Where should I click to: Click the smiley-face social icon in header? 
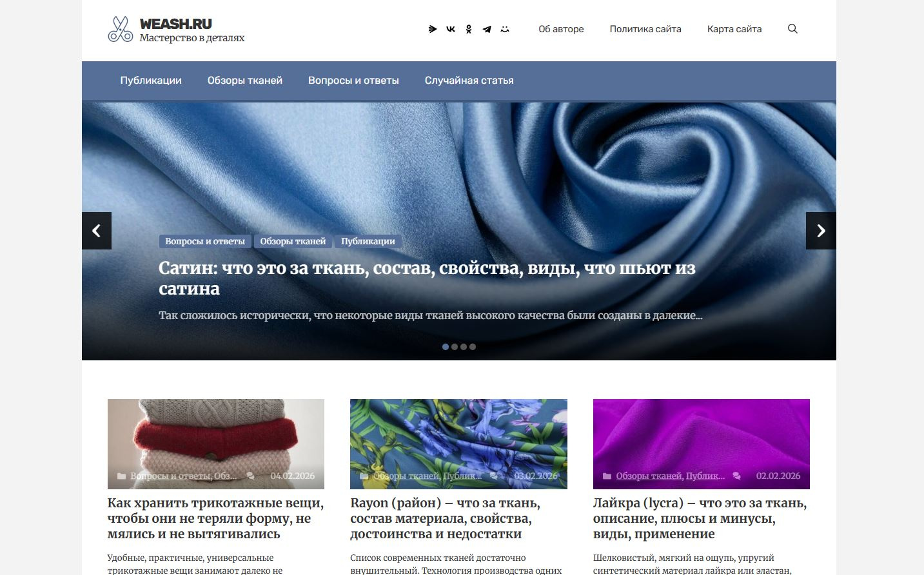505,29
